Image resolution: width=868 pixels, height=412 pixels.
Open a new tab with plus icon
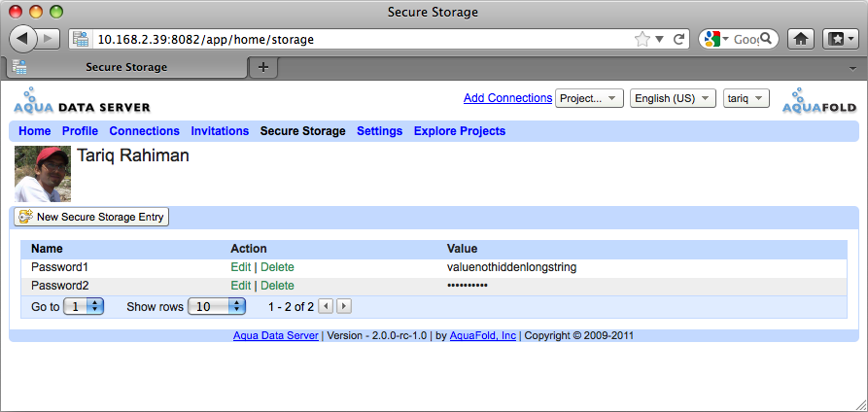point(262,67)
